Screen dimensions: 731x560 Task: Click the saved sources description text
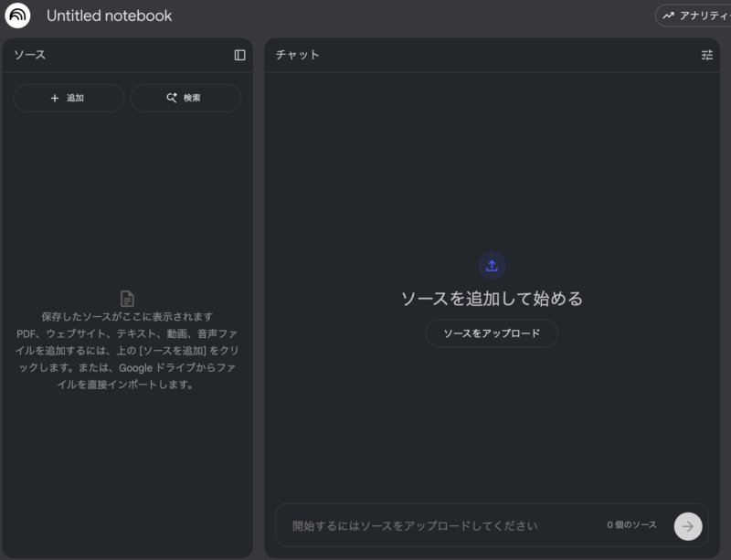tap(127, 350)
